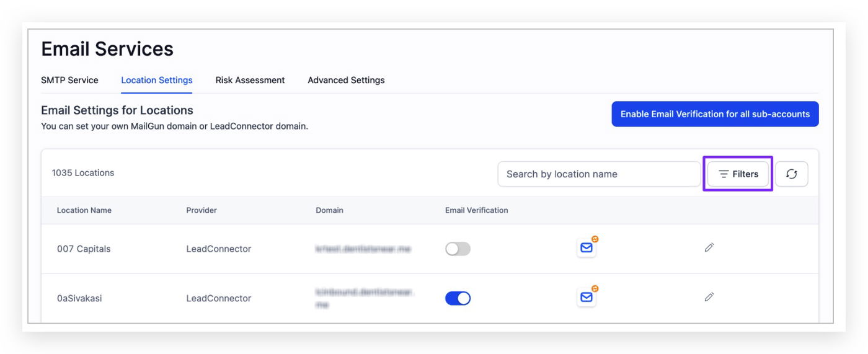Switch to the SMTP Service tab
The width and height of the screenshot is (868, 354).
pos(69,80)
